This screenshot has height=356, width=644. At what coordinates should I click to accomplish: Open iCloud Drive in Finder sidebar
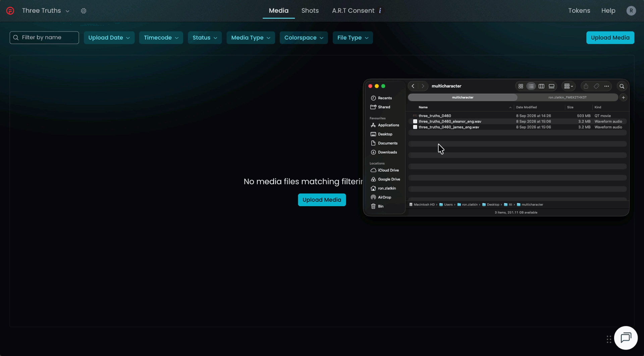pyautogui.click(x=385, y=170)
